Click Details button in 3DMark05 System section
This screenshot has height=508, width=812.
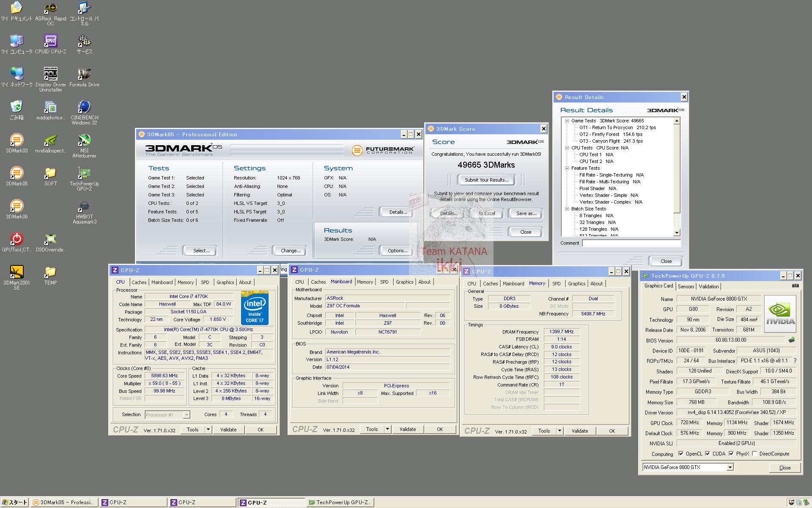coord(398,212)
